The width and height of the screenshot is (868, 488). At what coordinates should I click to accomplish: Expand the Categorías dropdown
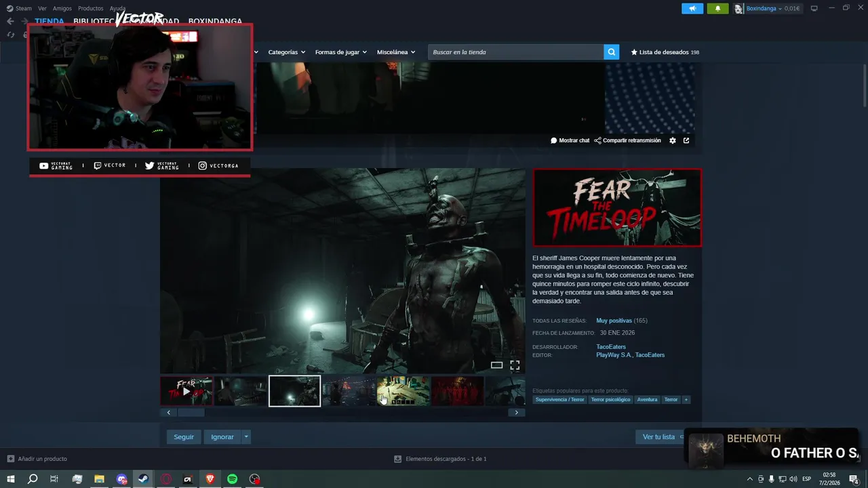coord(286,52)
